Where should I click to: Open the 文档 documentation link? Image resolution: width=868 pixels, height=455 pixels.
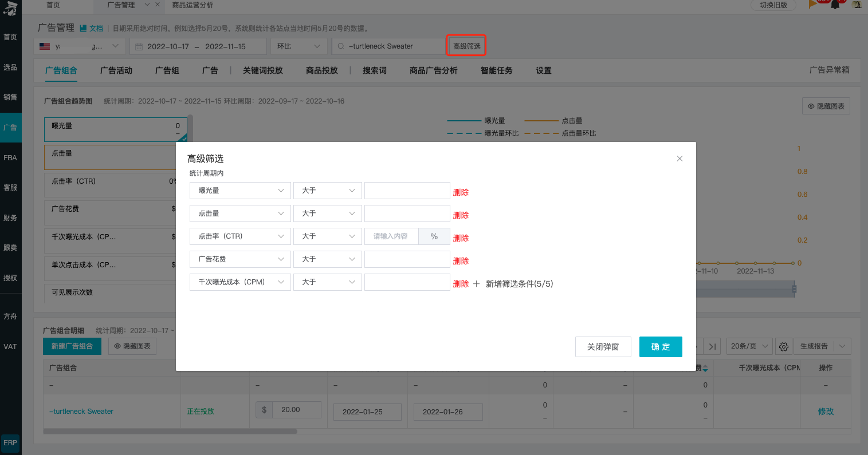[x=92, y=28]
